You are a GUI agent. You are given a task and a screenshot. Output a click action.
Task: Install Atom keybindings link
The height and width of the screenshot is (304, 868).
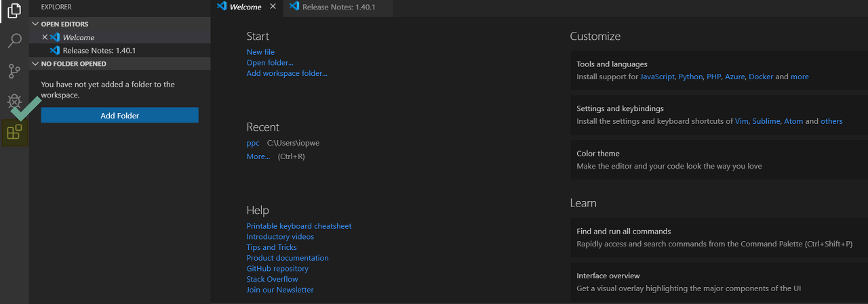(793, 121)
